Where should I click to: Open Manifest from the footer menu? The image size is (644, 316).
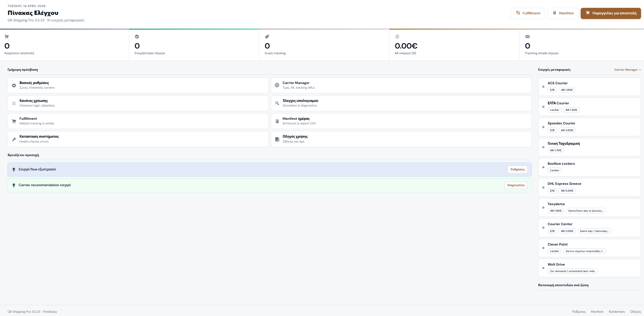[597, 311]
